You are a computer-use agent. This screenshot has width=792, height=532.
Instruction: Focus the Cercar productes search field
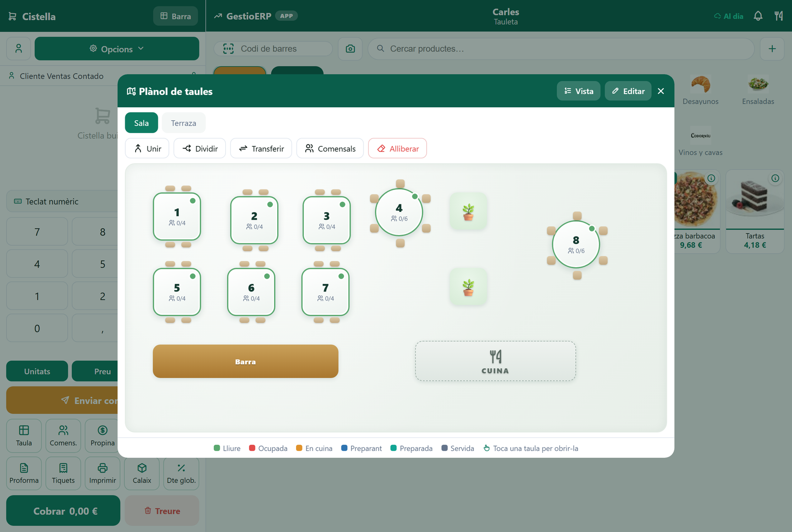pyautogui.click(x=561, y=48)
